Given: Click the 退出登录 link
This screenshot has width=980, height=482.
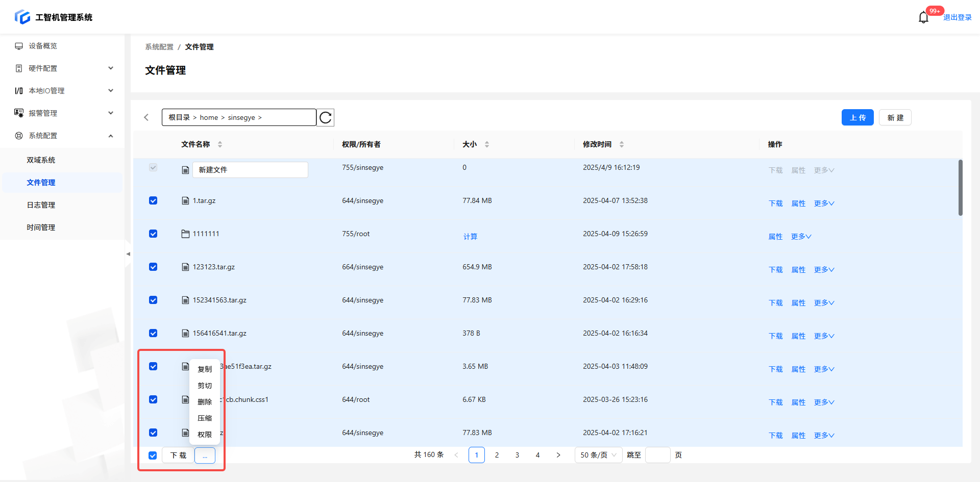Looking at the screenshot, I should point(957,17).
